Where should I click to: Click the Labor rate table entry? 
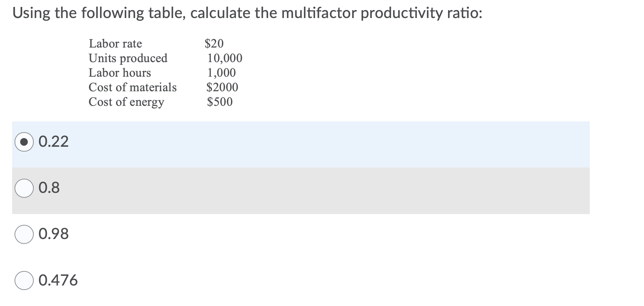(x=115, y=44)
